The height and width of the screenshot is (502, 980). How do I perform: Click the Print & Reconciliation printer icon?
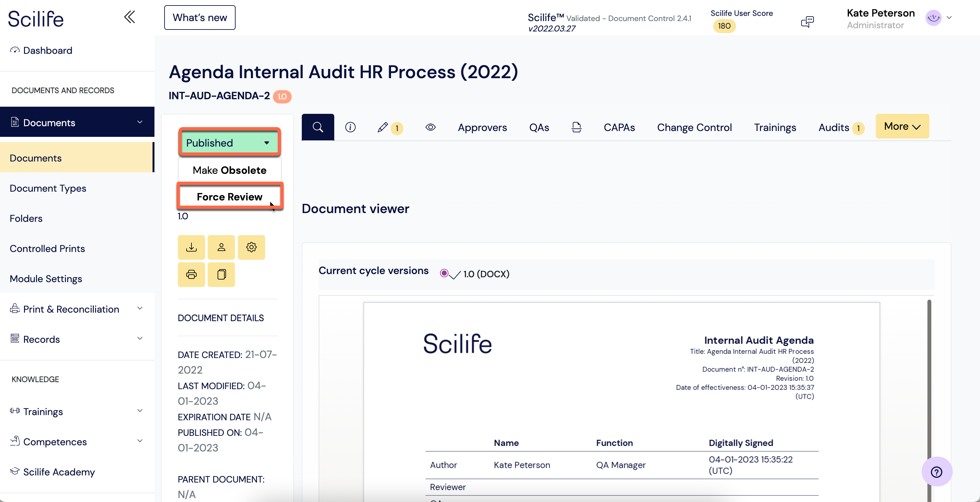15,308
